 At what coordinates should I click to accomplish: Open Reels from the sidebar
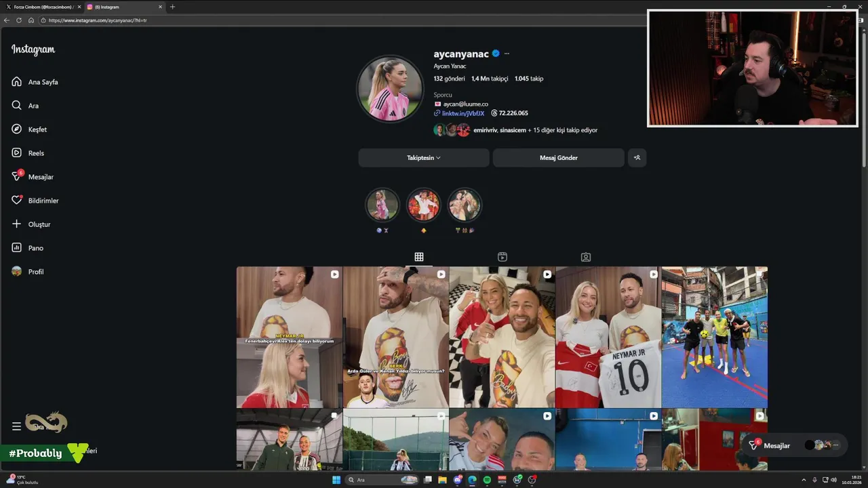coord(28,153)
